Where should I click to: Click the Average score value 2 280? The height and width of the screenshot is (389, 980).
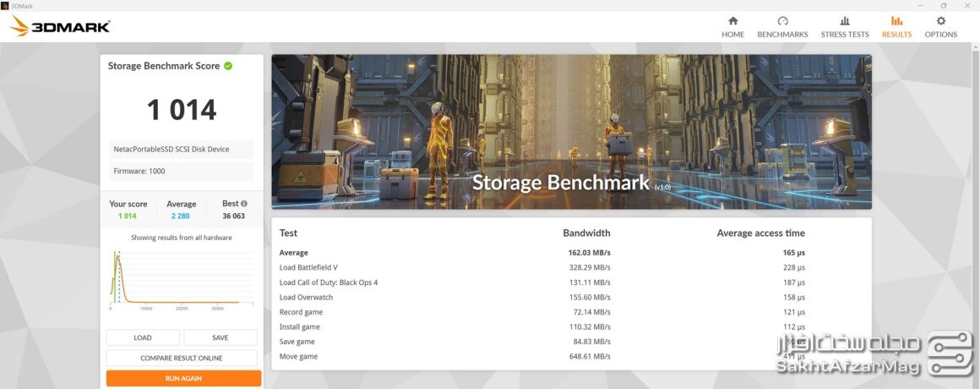point(181,216)
